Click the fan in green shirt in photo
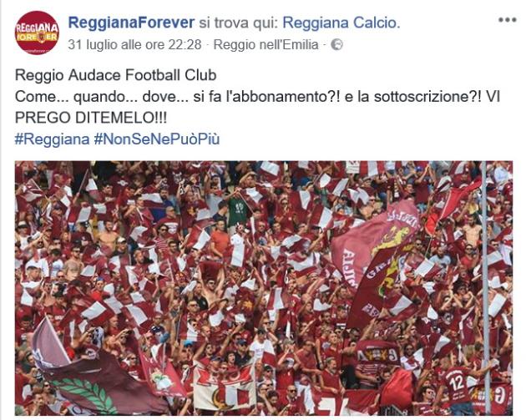 238,210
